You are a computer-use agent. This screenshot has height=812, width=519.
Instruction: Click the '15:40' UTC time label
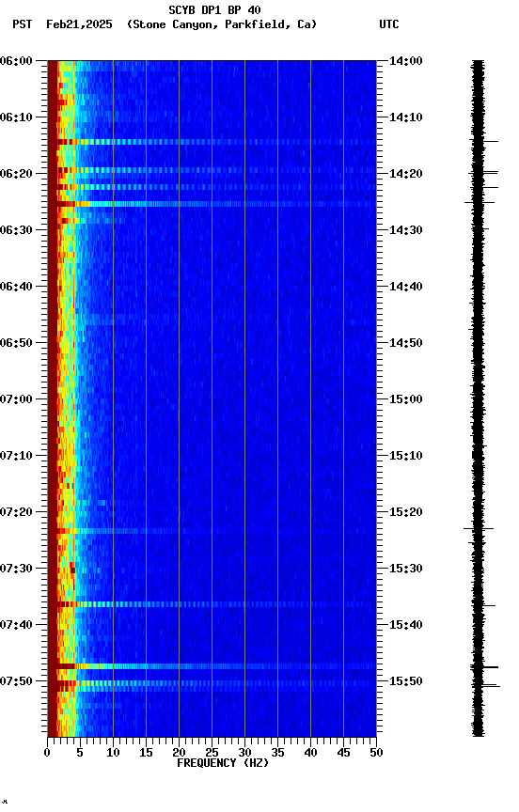pos(406,625)
